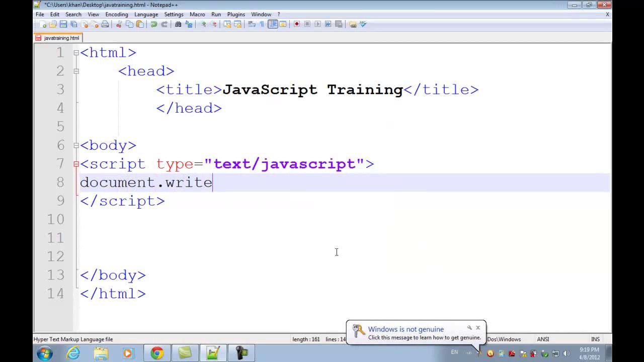Print the file using the Print icon
The image size is (644, 362).
[105, 24]
